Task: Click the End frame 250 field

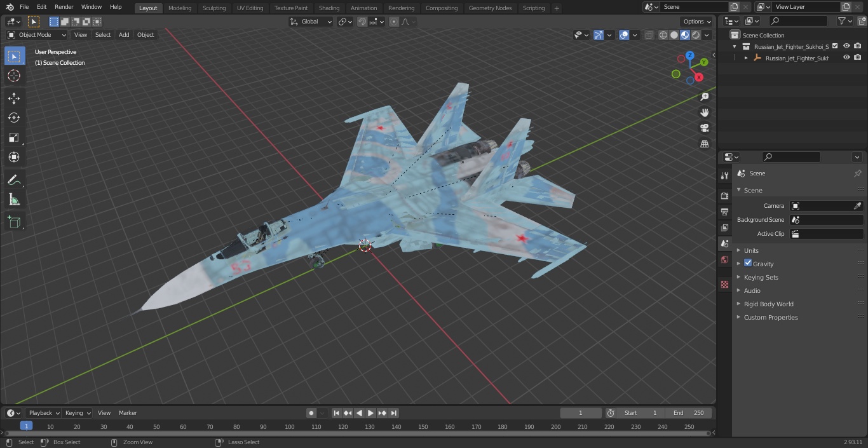Action: click(x=689, y=413)
